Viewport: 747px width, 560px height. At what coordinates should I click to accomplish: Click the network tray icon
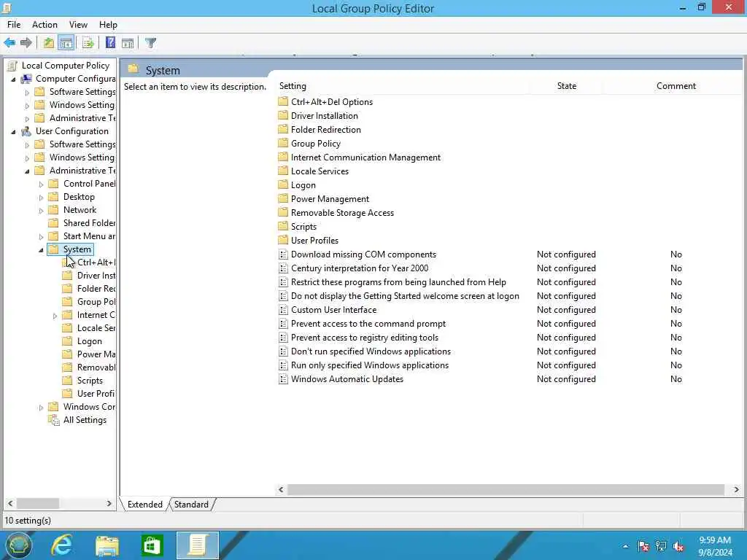[661, 546]
